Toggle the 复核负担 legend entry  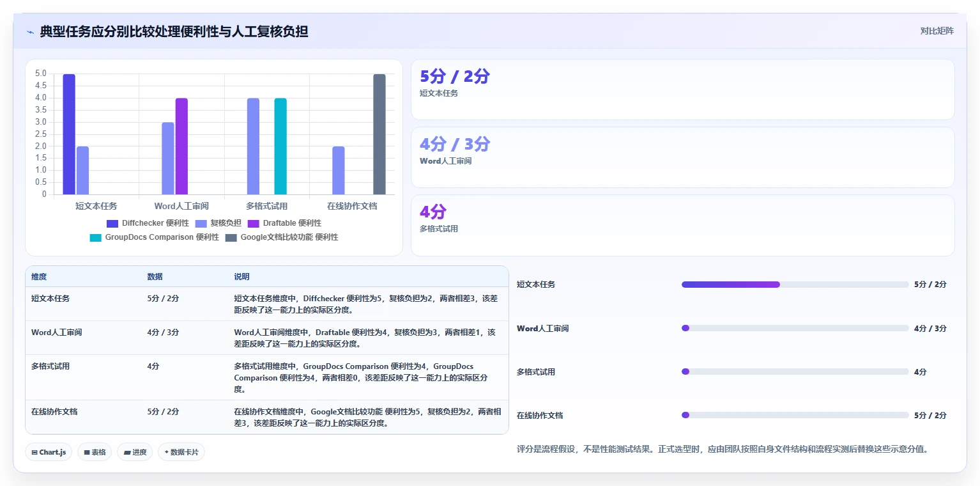[218, 223]
